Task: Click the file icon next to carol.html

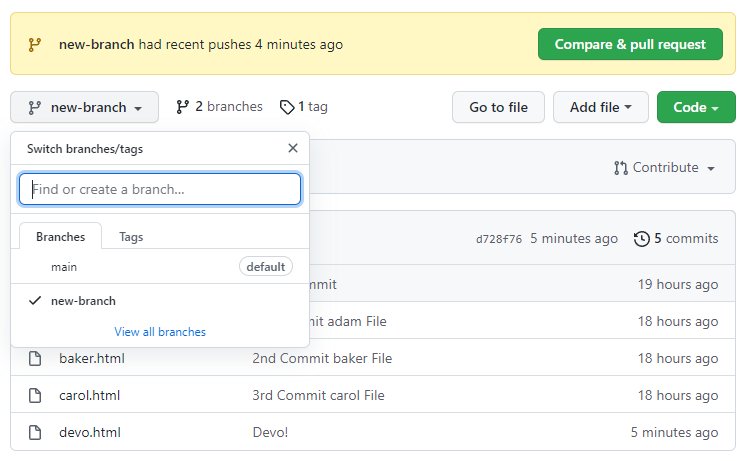Action: [x=35, y=395]
